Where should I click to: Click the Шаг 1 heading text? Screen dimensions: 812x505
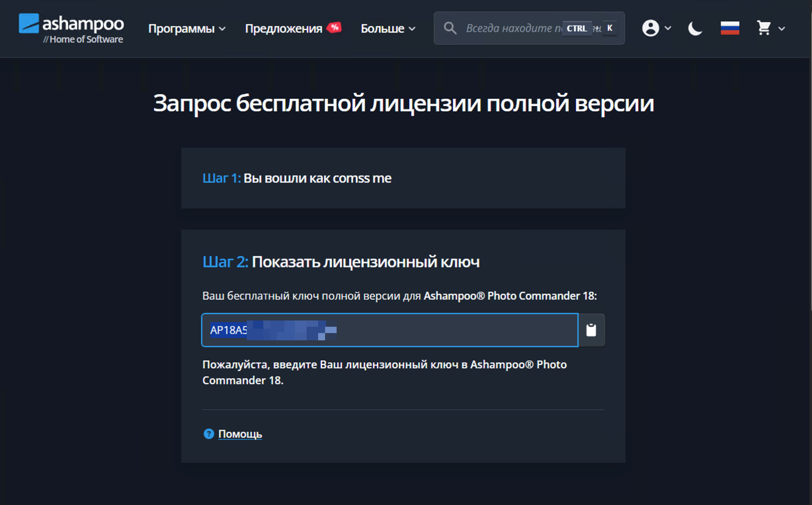(x=297, y=178)
